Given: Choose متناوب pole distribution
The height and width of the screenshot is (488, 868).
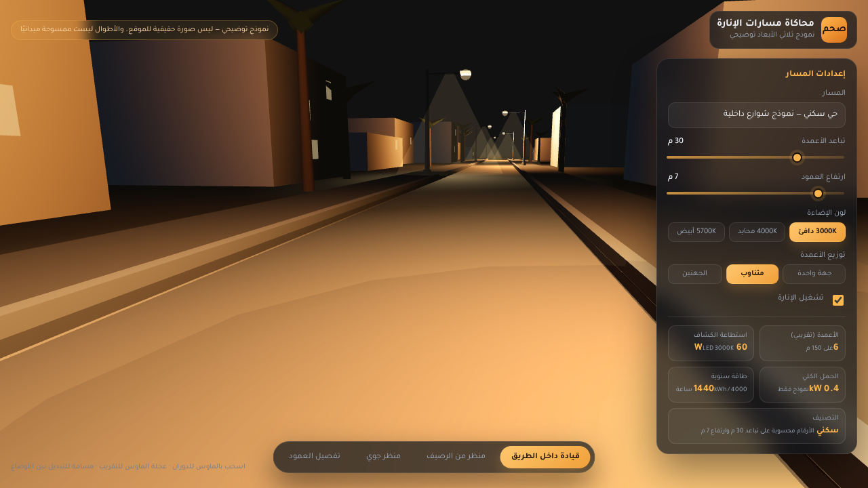Looking at the screenshot, I should click(752, 274).
